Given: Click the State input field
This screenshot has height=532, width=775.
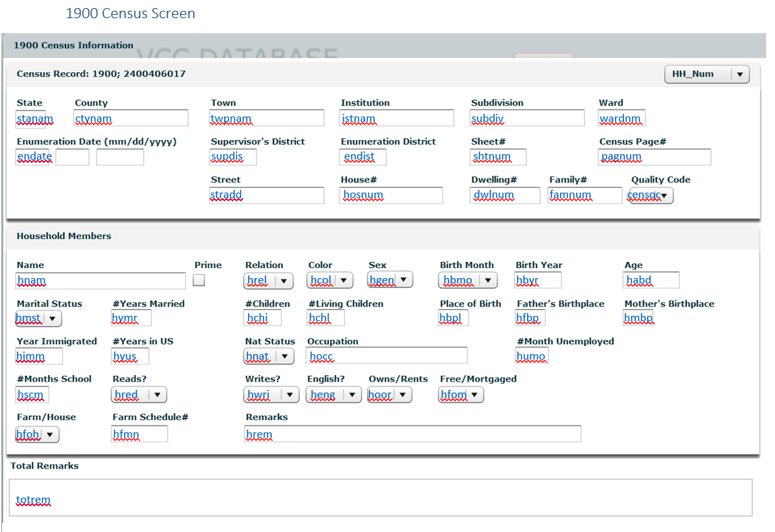Looking at the screenshot, I should [x=31, y=119].
